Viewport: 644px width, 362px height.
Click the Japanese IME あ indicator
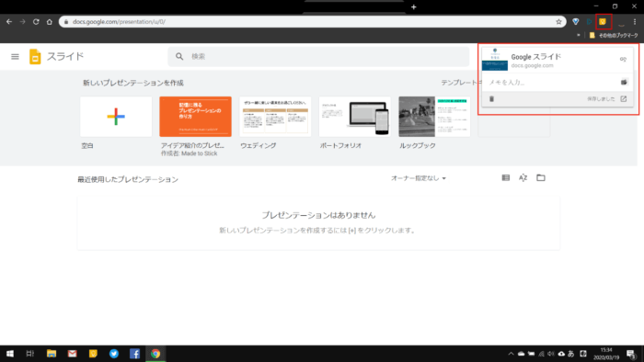571,354
